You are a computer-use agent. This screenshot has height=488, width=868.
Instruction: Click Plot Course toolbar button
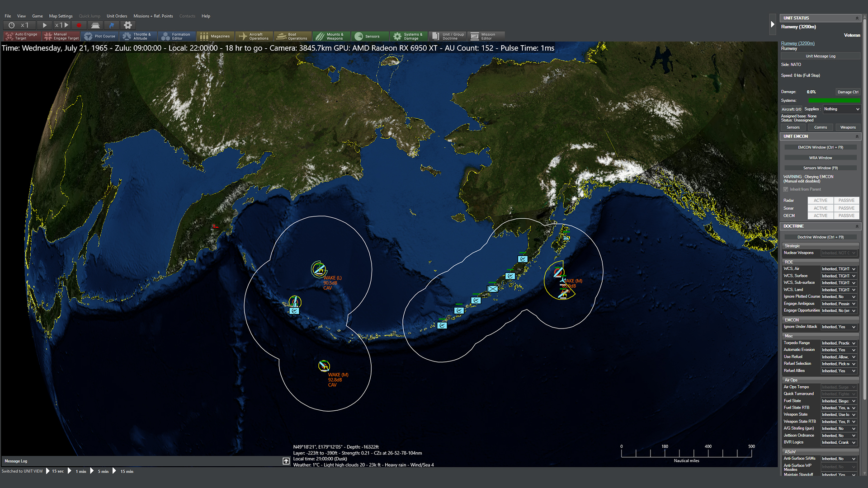tap(100, 36)
